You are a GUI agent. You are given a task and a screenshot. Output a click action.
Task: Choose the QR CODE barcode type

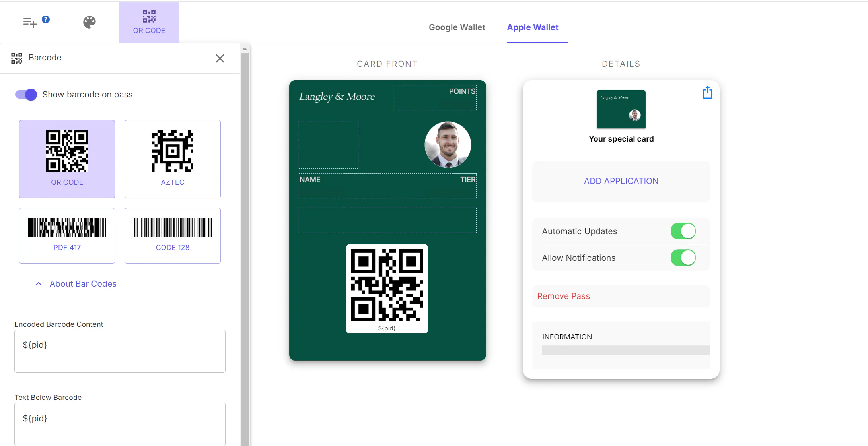pyautogui.click(x=67, y=159)
